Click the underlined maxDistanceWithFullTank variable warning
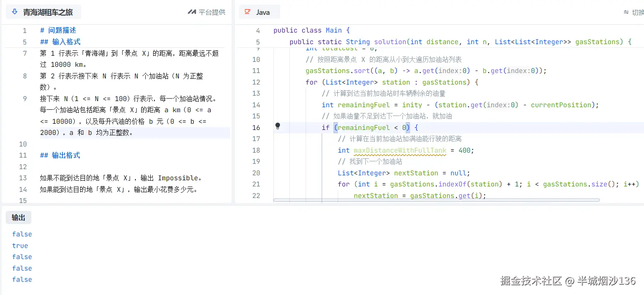644x295 pixels. coord(400,150)
